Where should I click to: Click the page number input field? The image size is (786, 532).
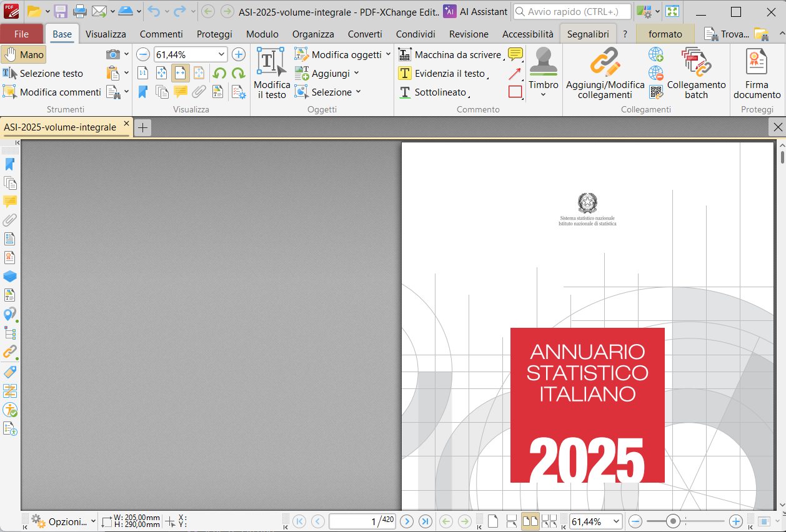point(362,521)
